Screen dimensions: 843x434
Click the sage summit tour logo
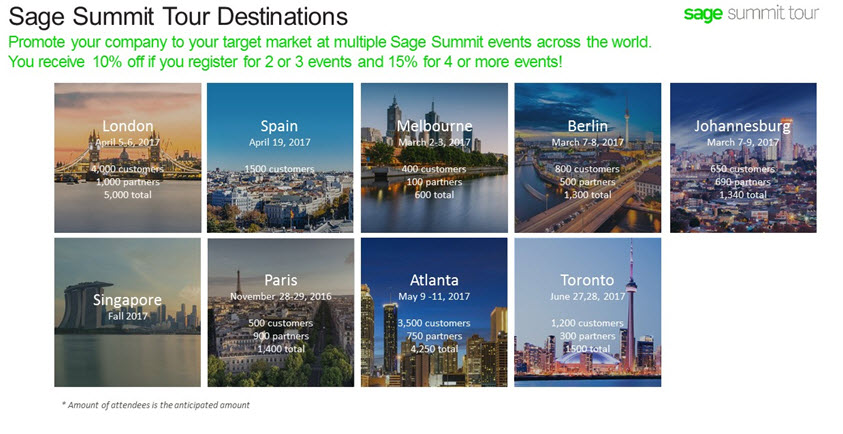pos(751,13)
